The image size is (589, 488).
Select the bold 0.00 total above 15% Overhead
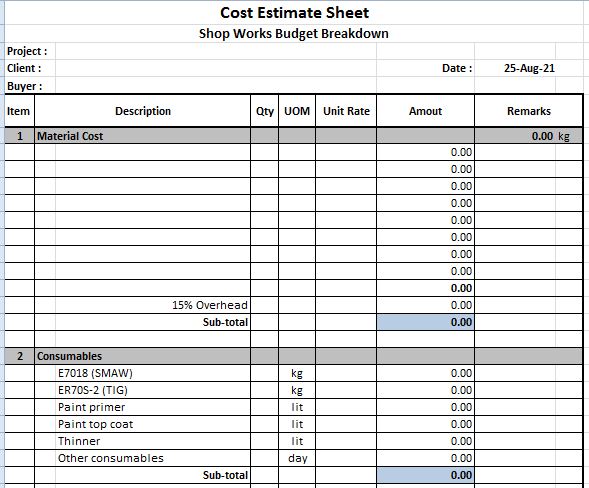(x=426, y=288)
